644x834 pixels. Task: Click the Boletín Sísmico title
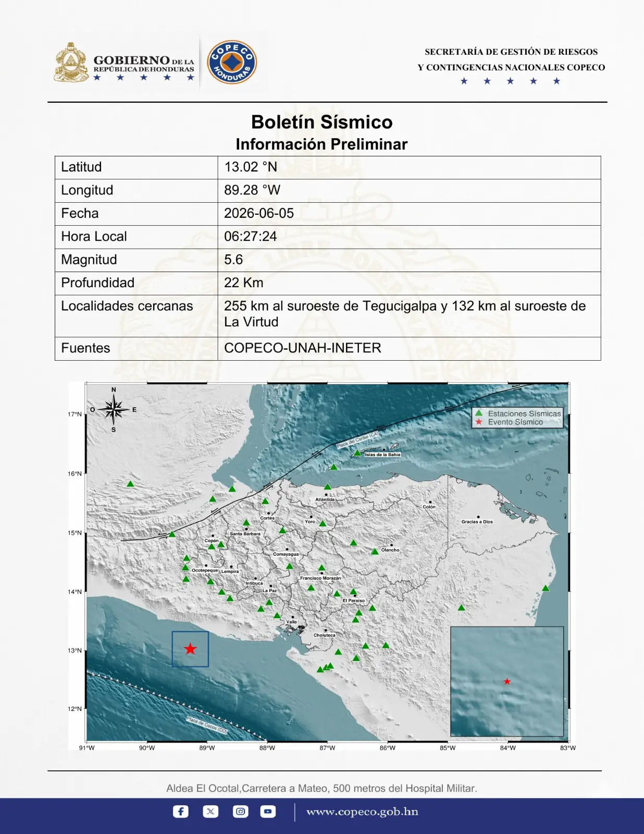[322, 122]
